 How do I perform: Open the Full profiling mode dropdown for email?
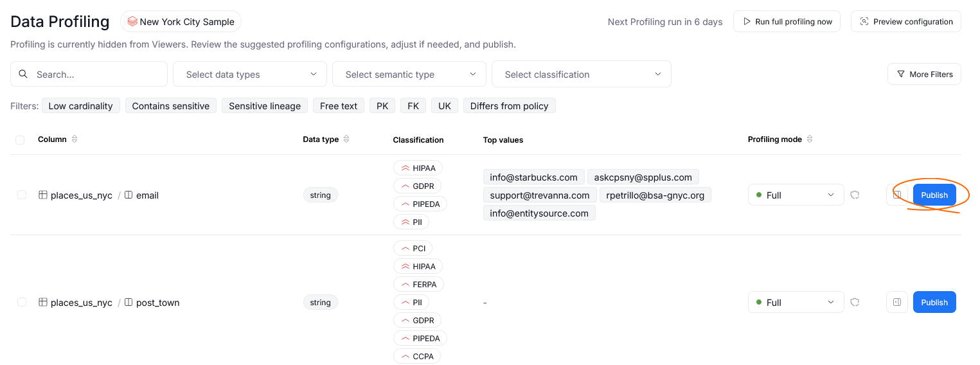pyautogui.click(x=796, y=195)
